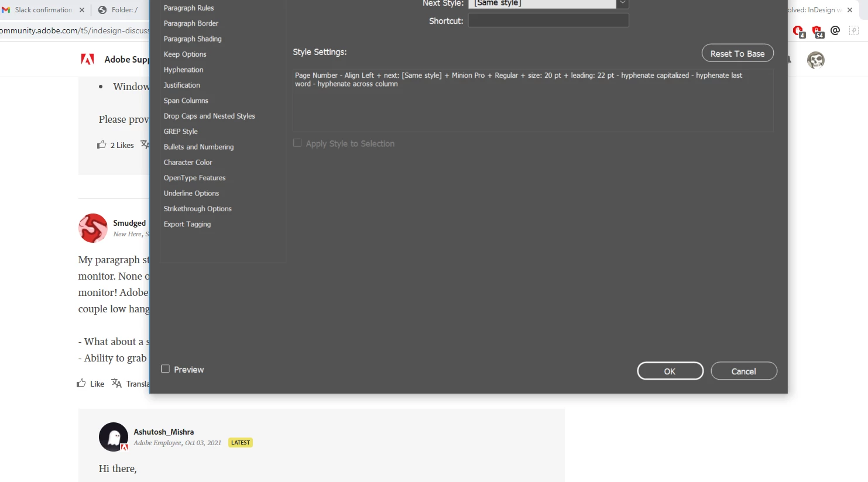Open Bullets and Numbering settings
The height and width of the screenshot is (482, 868).
click(x=198, y=147)
